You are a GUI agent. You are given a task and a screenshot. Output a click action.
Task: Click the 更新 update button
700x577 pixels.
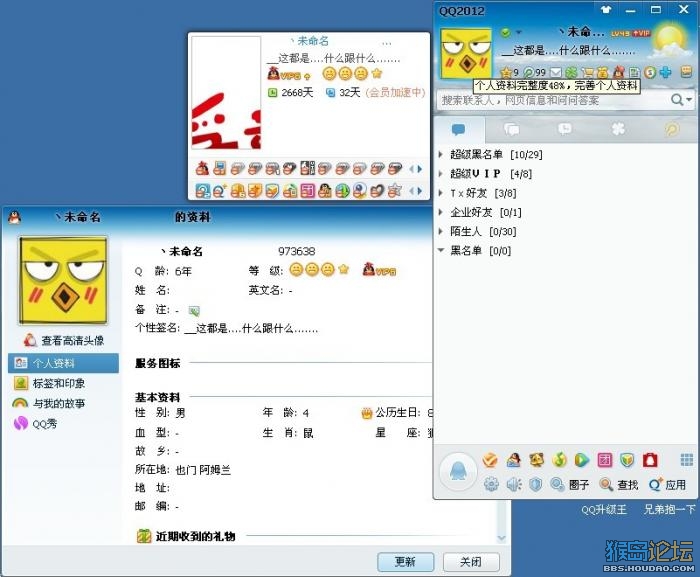[x=405, y=562]
